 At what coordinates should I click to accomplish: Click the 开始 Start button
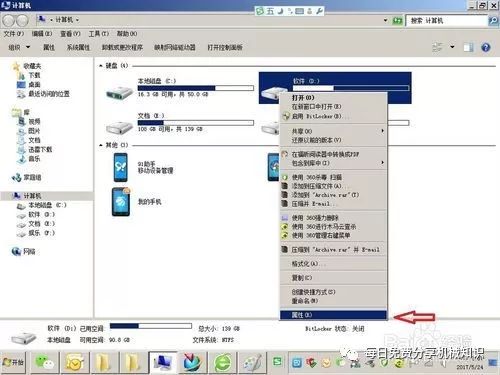click(x=13, y=362)
